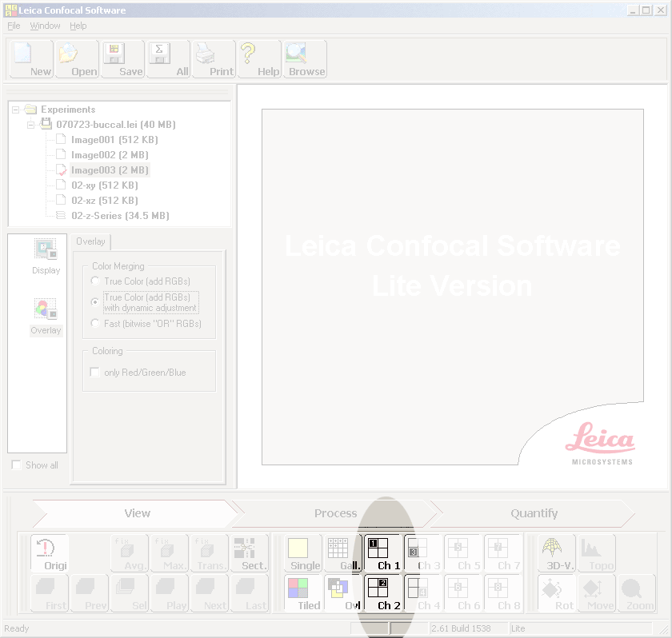Viewport: 672px width, 638px height.
Task: Click the First frame button
Action: (50, 593)
